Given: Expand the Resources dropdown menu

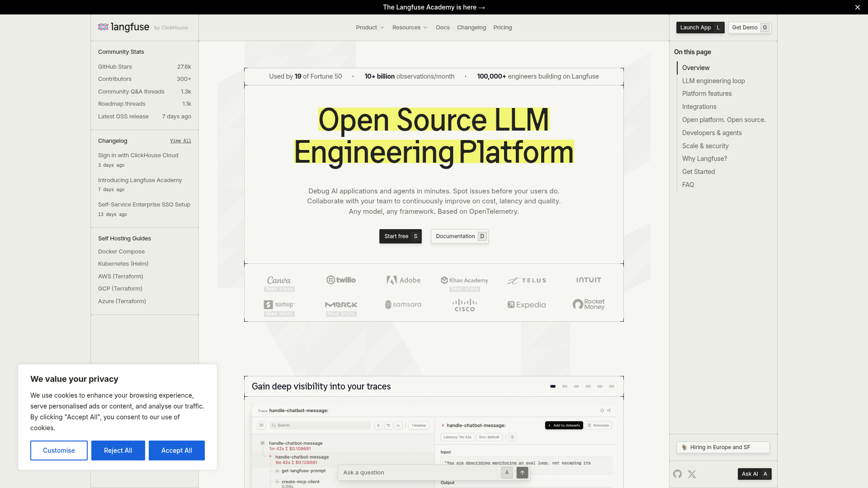Looking at the screenshot, I should [x=410, y=28].
